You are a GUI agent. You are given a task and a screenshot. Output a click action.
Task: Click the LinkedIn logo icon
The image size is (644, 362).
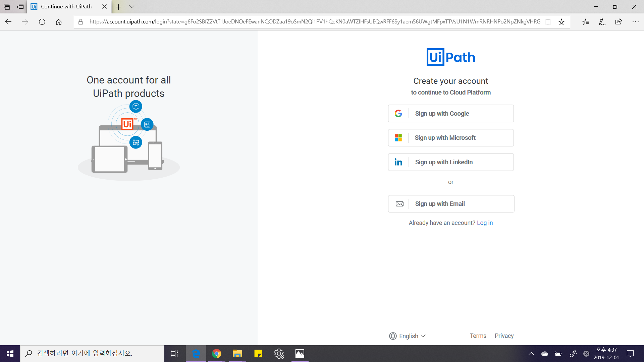coord(398,162)
